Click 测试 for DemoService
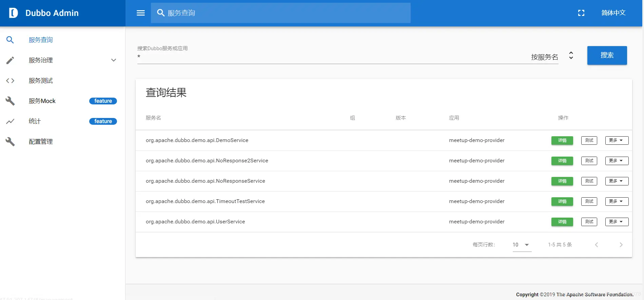This screenshot has width=644, height=300. point(589,140)
